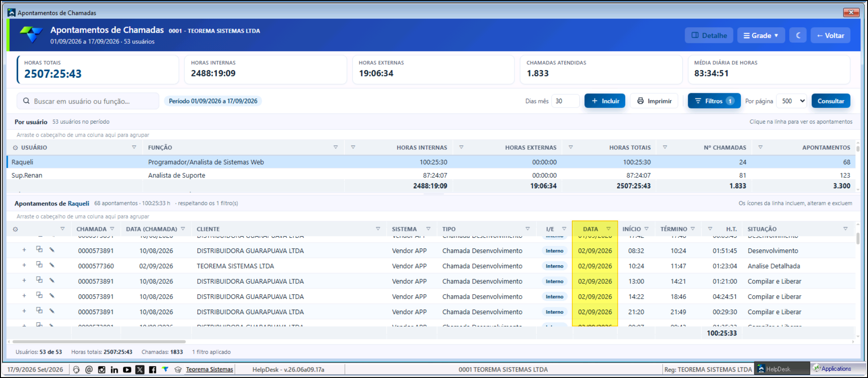Open the filter arrow on CLIENTE column
The image size is (868, 378).
tap(378, 229)
